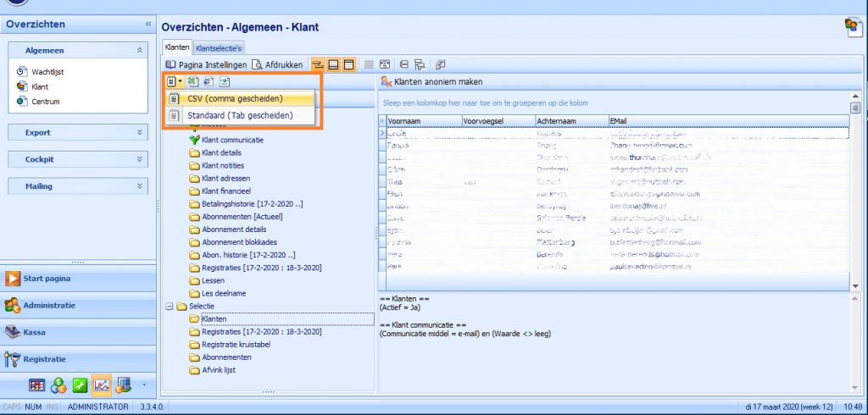The height and width of the screenshot is (415, 868).
Task: Click the Excel export icon in selection toolbar
Action: tap(192, 81)
